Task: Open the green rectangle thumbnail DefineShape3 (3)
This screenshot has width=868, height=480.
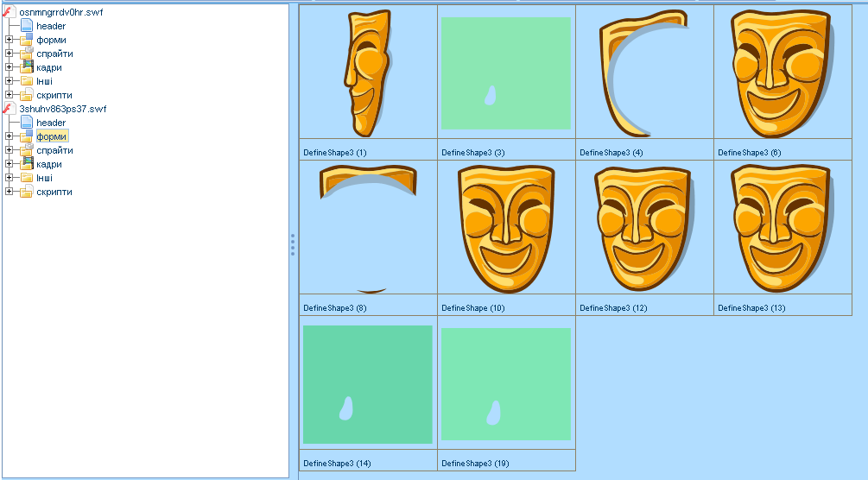Action: click(x=506, y=73)
